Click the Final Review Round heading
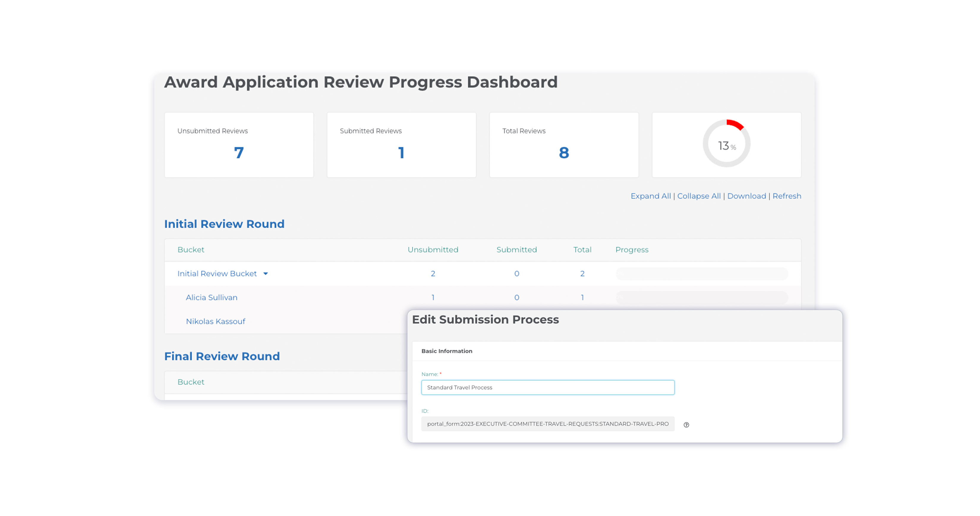This screenshot has width=980, height=516. click(x=222, y=356)
